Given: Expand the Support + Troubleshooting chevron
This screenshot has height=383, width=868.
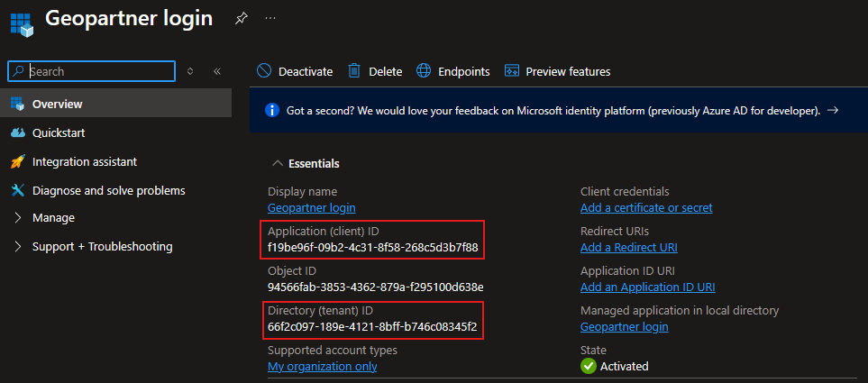Looking at the screenshot, I should tap(18, 246).
